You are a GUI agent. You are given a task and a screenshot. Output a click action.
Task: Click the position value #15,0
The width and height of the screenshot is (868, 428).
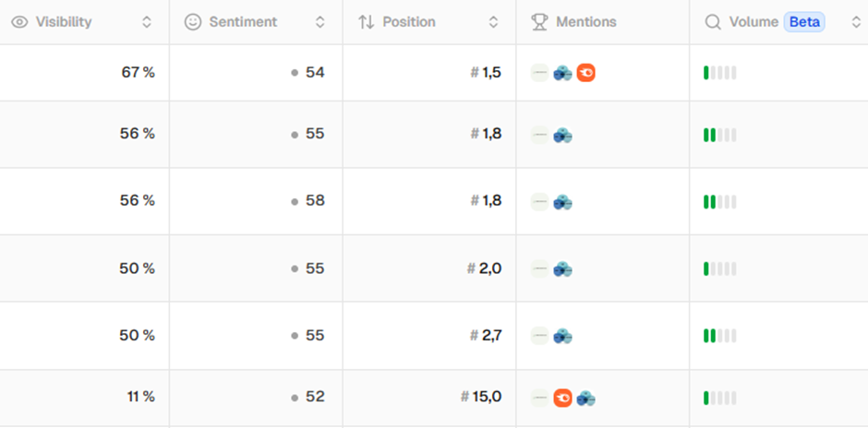481,398
